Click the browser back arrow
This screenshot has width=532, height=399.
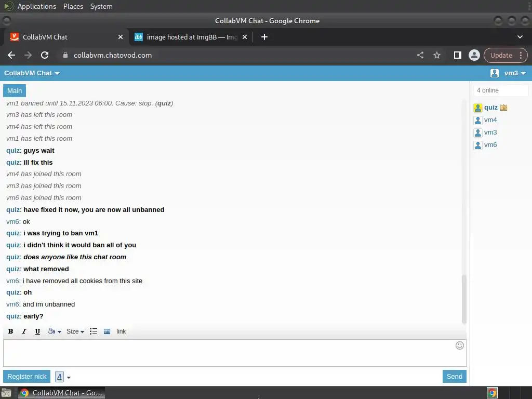coord(11,55)
